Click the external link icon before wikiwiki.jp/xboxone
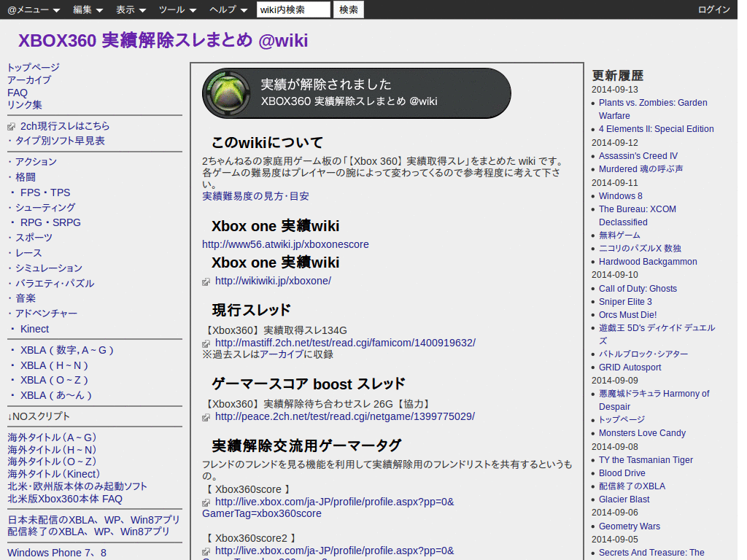747x560 pixels. tap(207, 281)
